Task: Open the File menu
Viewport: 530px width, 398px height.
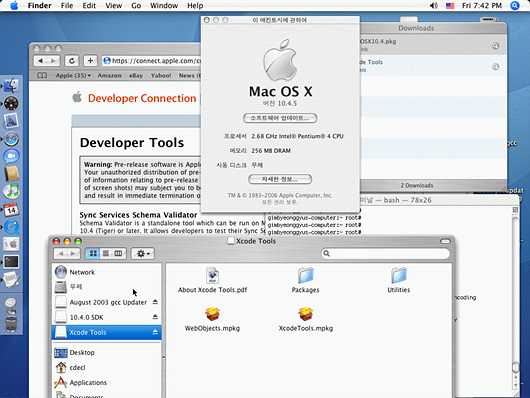Action: (67, 5)
